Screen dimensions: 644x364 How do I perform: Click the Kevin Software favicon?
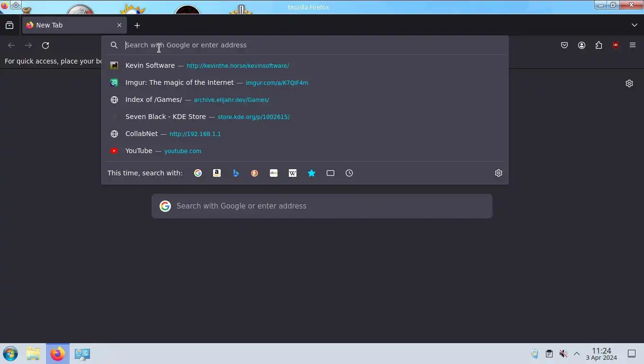pos(114,65)
